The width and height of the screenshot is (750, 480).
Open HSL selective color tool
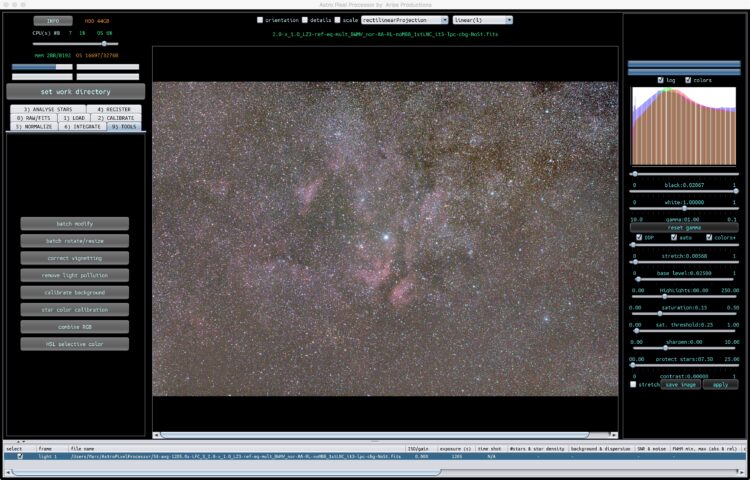tap(75, 344)
